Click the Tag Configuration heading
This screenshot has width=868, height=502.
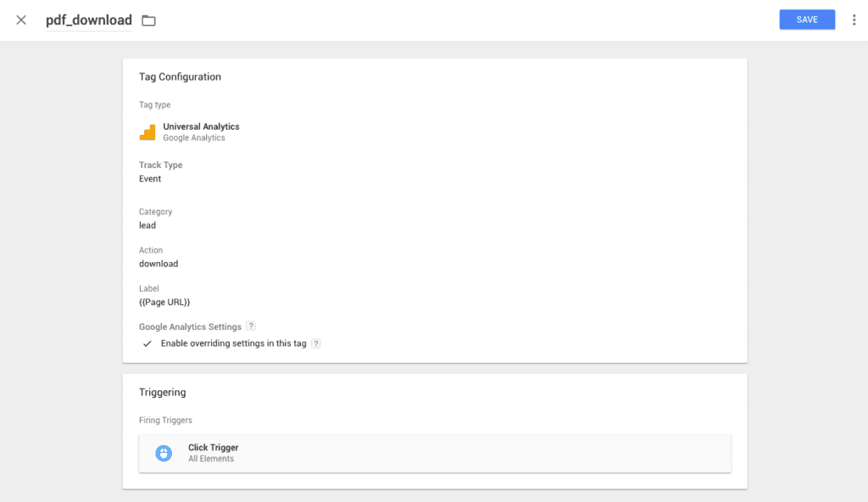coord(180,76)
